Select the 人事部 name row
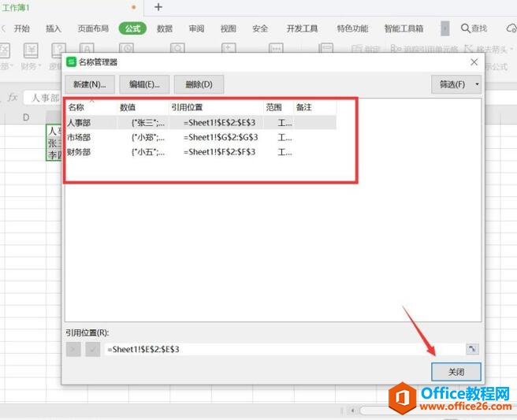517x420 pixels. (x=201, y=123)
